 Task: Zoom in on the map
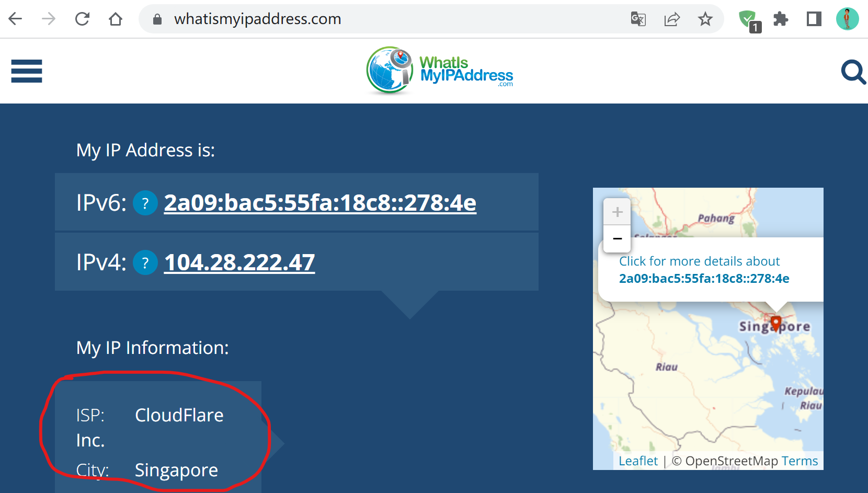pos(617,212)
